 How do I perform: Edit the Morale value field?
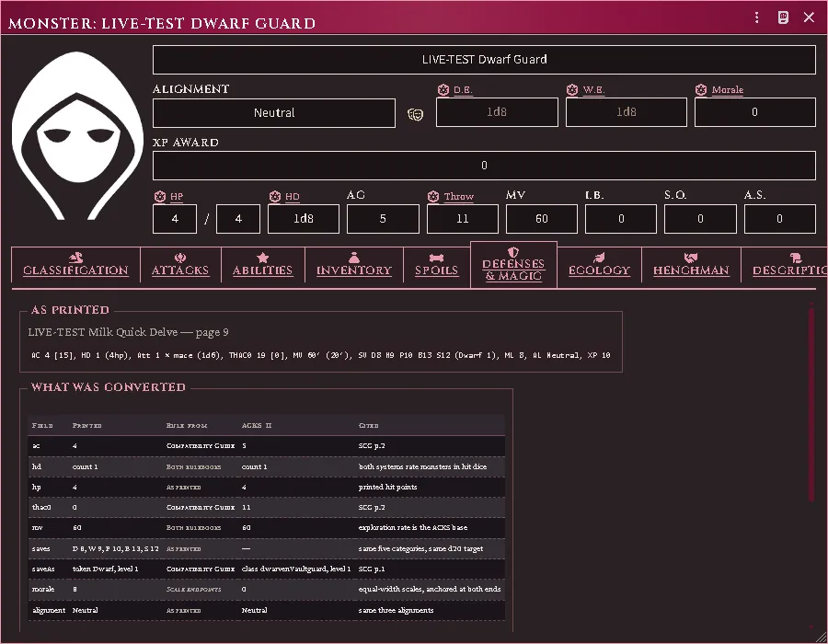[755, 112]
